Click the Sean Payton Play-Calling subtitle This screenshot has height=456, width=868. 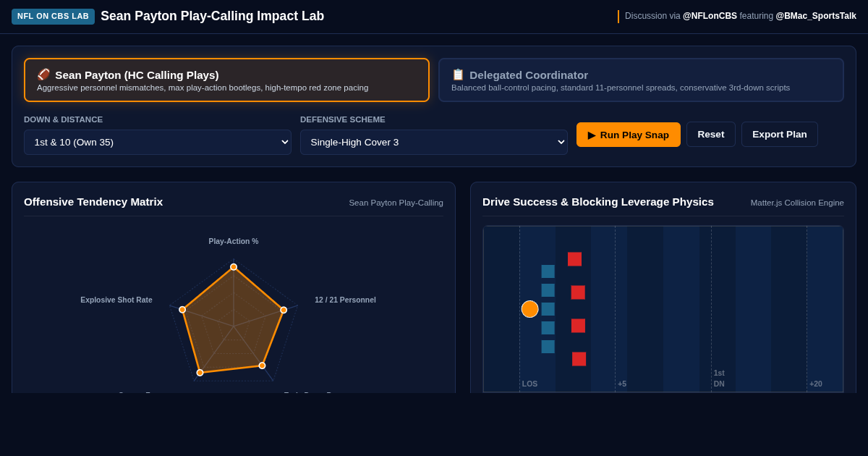[396, 203]
